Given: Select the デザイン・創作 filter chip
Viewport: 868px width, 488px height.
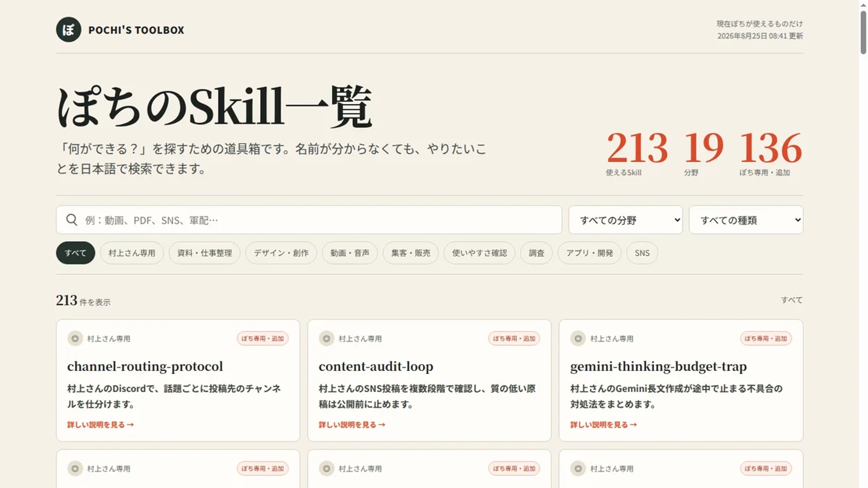Looking at the screenshot, I should tap(281, 253).
